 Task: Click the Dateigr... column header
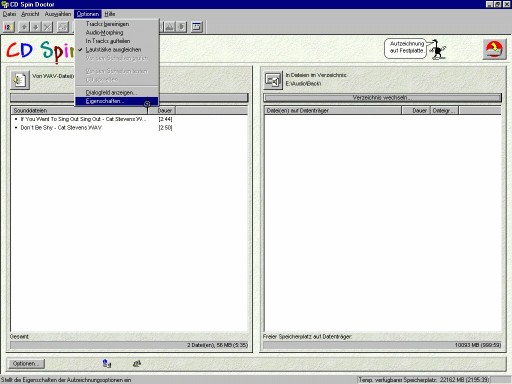[444, 110]
